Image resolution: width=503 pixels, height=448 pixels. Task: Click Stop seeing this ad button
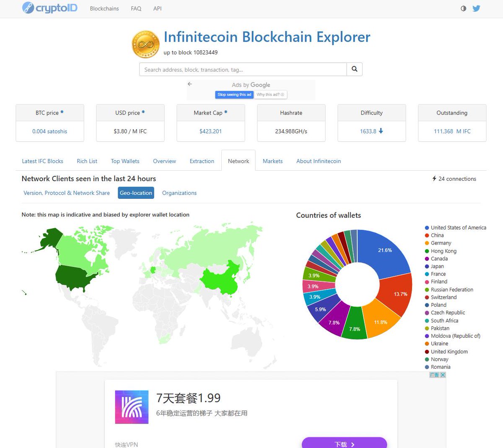[x=234, y=94]
